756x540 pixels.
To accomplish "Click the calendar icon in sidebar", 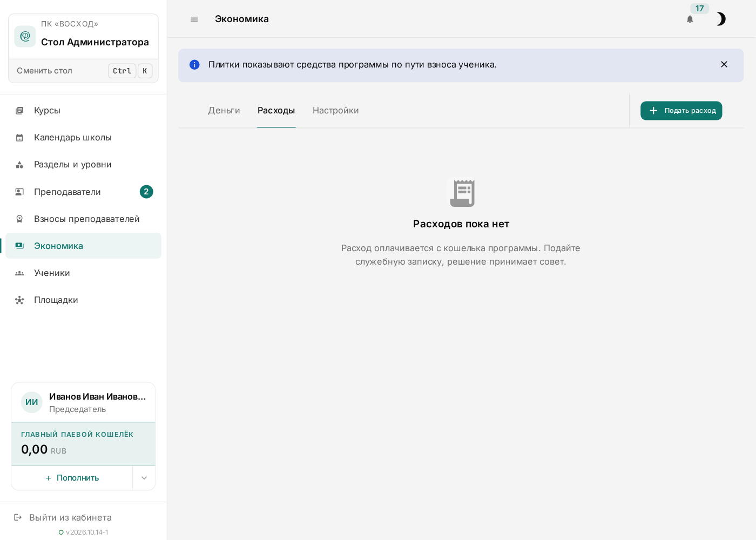I will pyautogui.click(x=19, y=138).
